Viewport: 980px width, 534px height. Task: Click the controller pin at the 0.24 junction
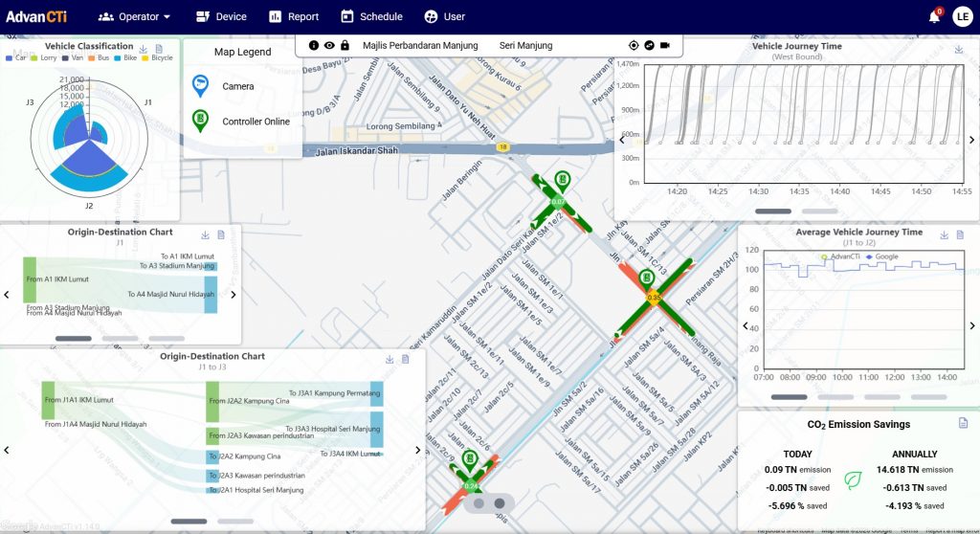point(469,462)
